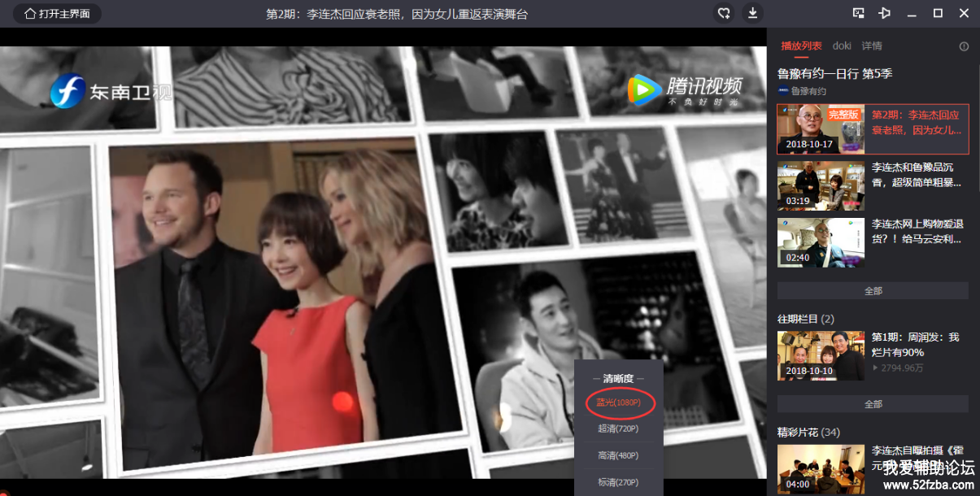This screenshot has height=496, width=980.
Task: Click the 第1期：周润发 episode title link
Action: pos(915,344)
